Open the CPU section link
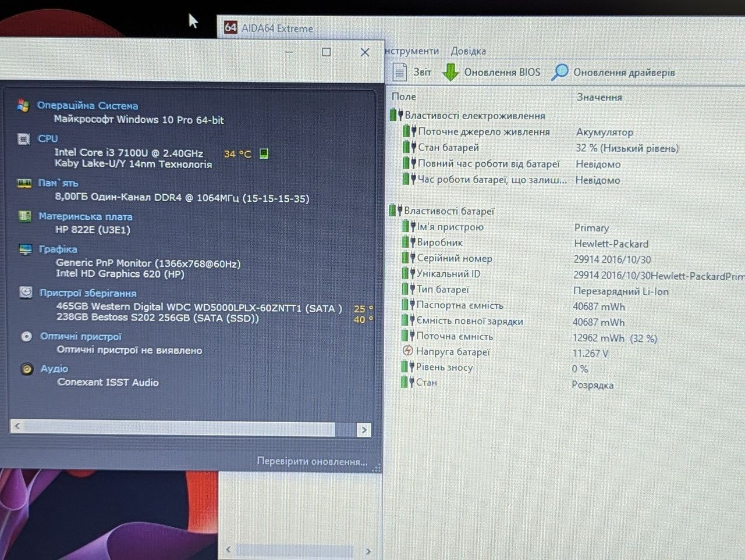Image resolution: width=745 pixels, height=560 pixels. point(48,139)
